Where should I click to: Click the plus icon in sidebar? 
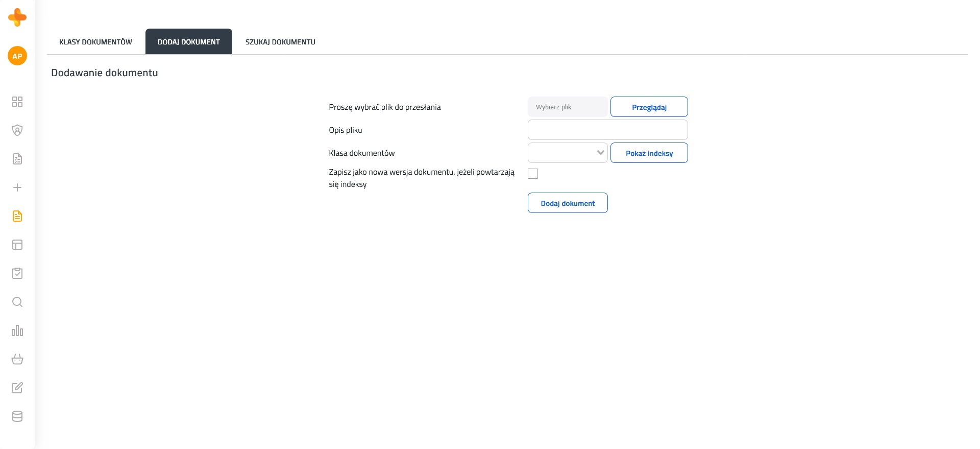(x=17, y=187)
